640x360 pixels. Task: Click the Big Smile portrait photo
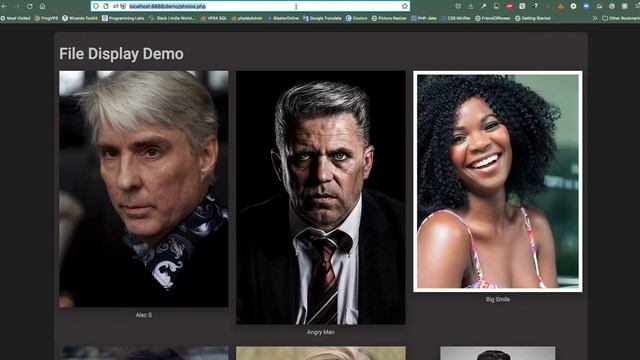click(498, 182)
